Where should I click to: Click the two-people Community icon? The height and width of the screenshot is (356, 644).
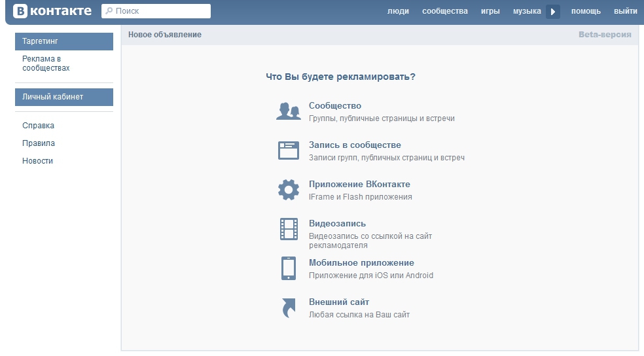pyautogui.click(x=289, y=112)
